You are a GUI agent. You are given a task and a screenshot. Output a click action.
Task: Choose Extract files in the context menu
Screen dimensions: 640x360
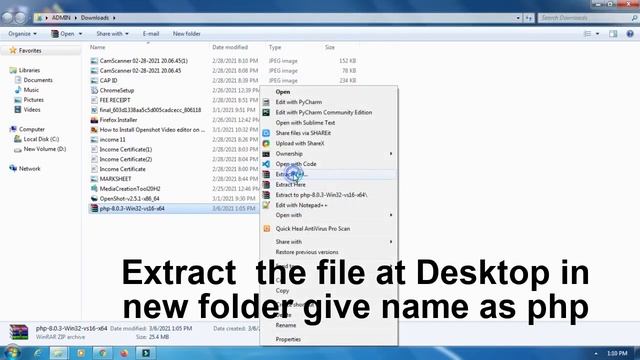tap(329, 174)
